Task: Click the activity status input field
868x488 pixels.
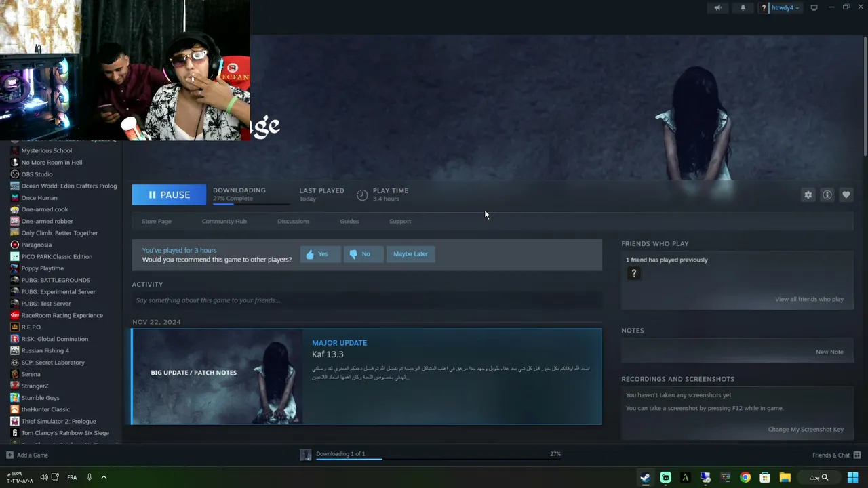Action: pos(367,300)
